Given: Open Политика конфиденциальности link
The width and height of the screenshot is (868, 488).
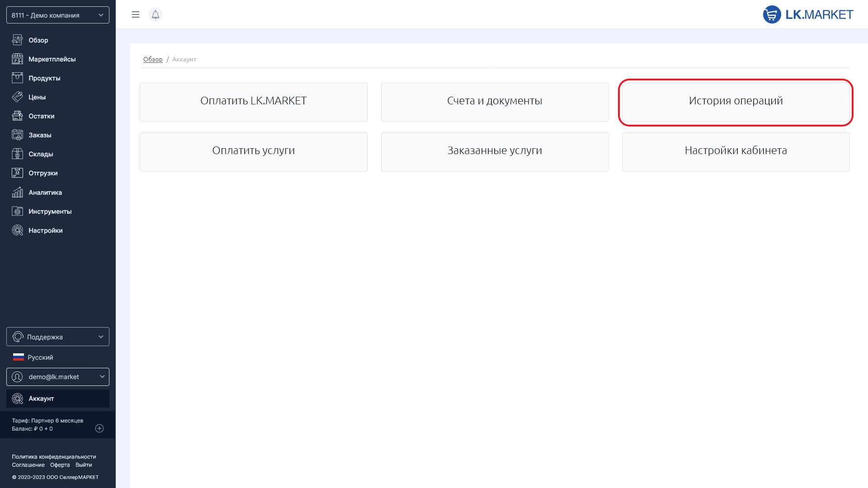Looking at the screenshot, I should click(x=54, y=456).
